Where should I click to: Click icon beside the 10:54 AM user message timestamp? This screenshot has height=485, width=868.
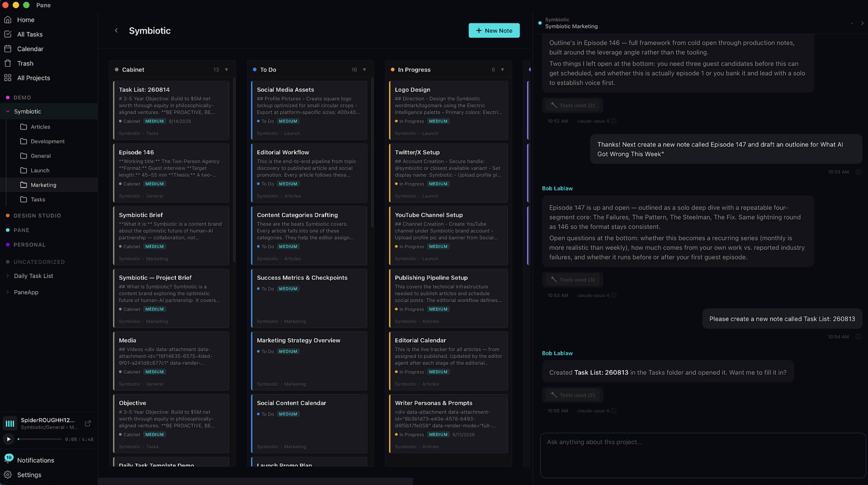click(x=858, y=336)
